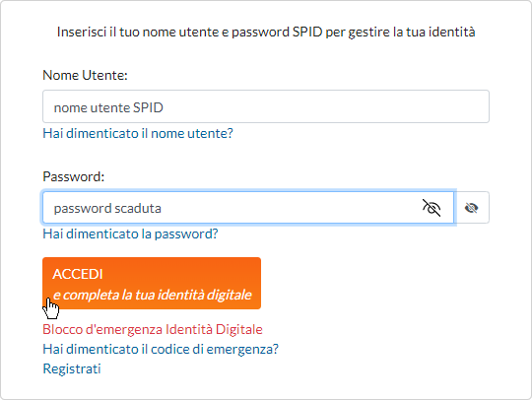Focus the nome utente SPID input field
This screenshot has height=400, width=532.
pyautogui.click(x=266, y=106)
